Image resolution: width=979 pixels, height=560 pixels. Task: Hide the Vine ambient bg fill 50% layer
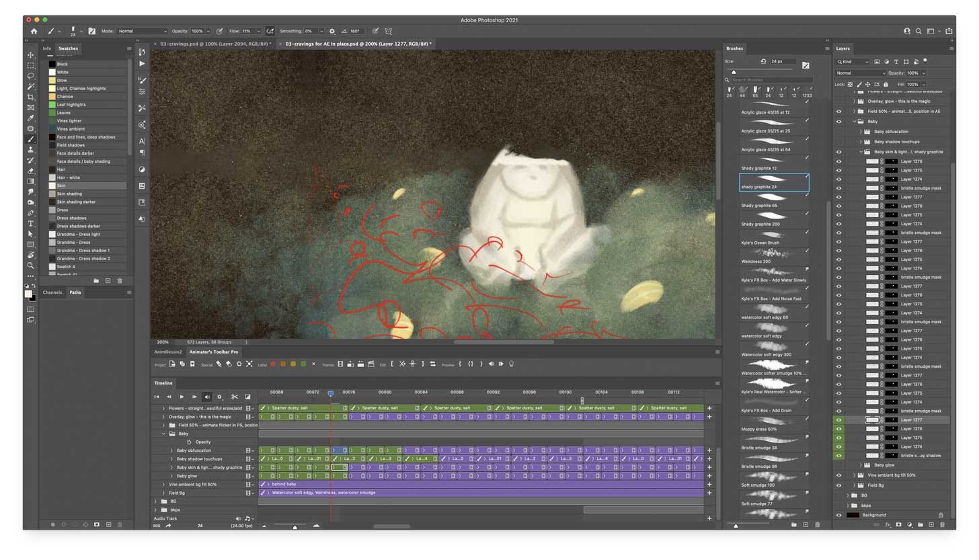click(x=838, y=475)
